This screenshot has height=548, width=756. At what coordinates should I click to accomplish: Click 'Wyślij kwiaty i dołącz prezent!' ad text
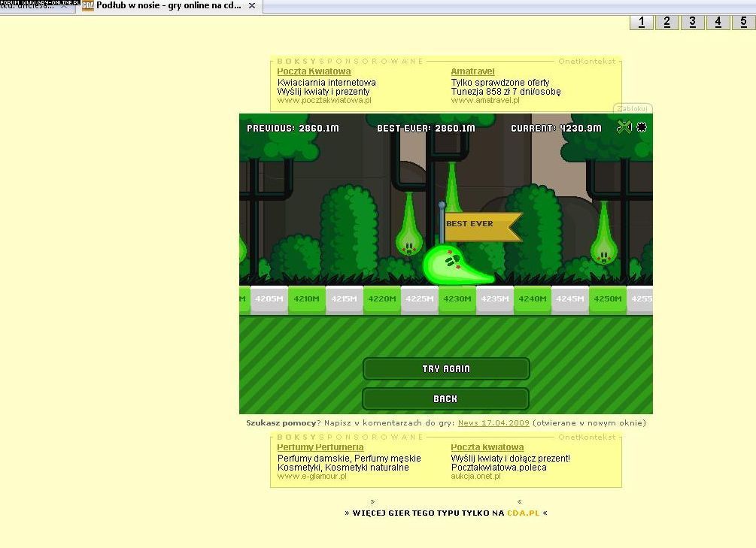[x=511, y=459]
